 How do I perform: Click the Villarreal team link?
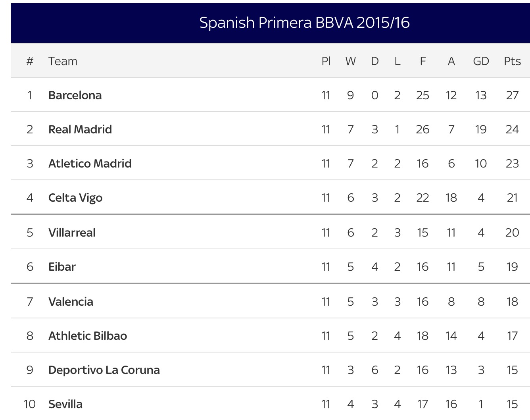72,233
